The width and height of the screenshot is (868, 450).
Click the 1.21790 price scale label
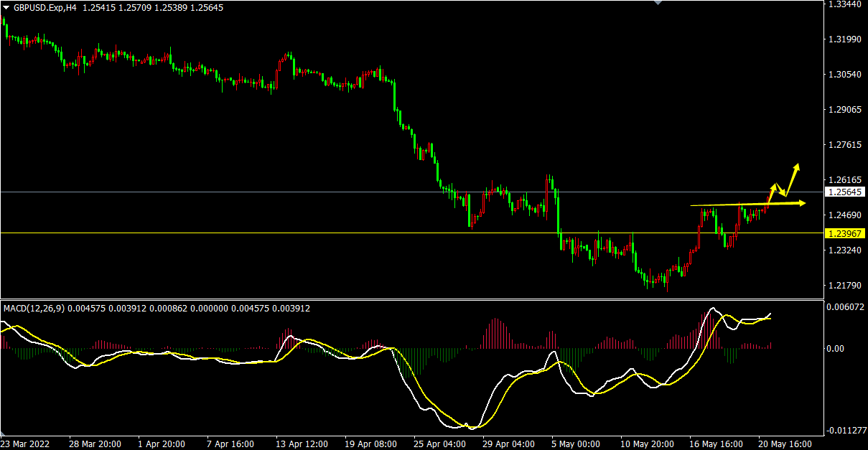pos(844,286)
